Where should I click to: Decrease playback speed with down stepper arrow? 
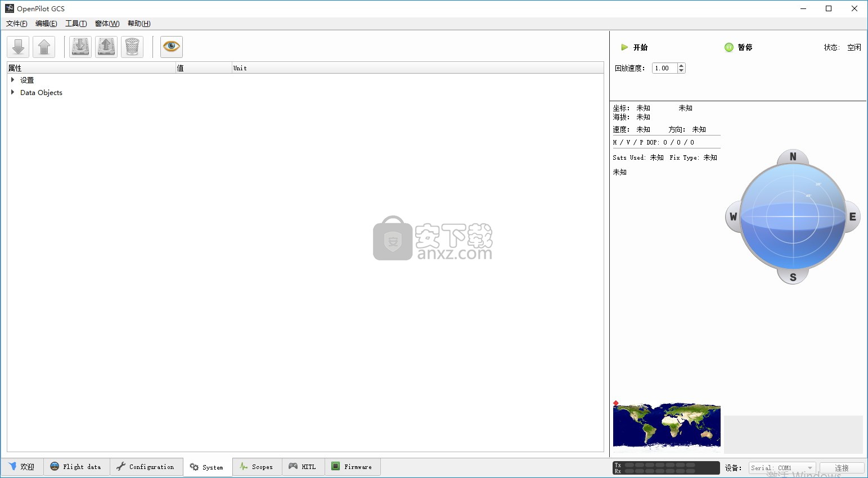pyautogui.click(x=682, y=71)
